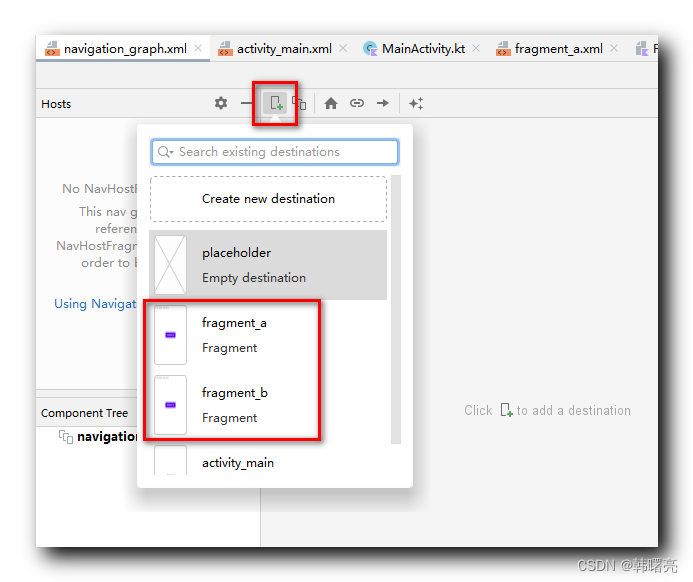Click the fragment_b thumbnail preview

pyautogui.click(x=170, y=405)
